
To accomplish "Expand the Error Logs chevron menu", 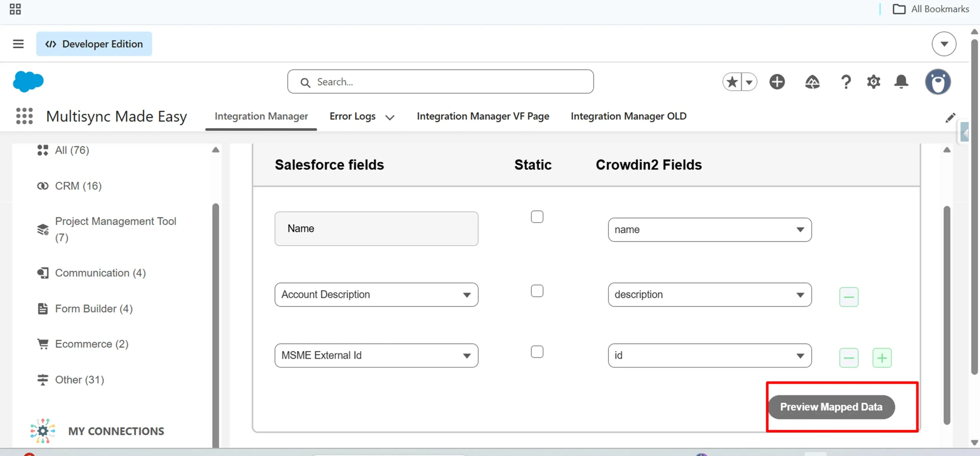I will tap(390, 117).
